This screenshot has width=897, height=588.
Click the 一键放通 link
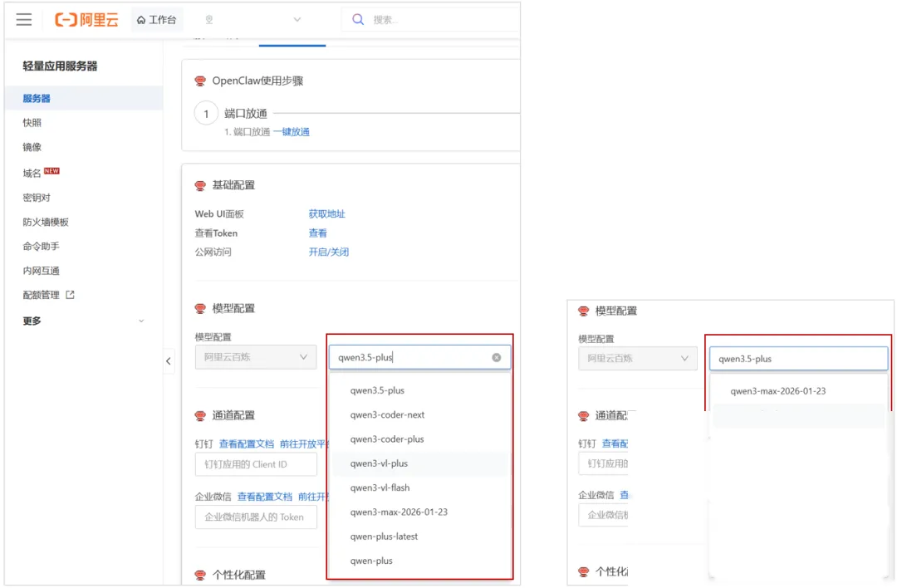coord(292,131)
